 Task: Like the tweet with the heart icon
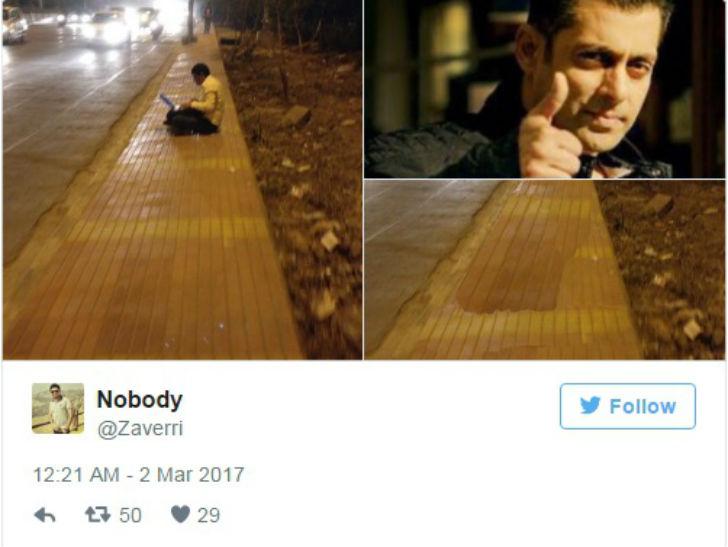(x=180, y=514)
